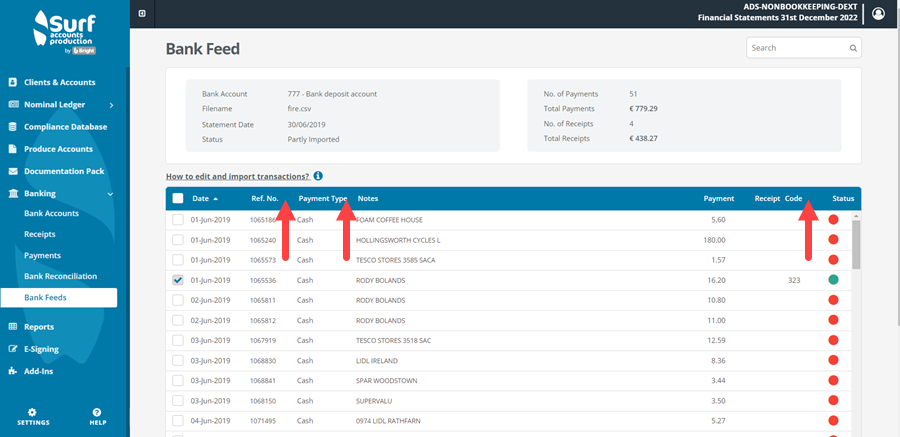
Task: Open the user profile icon
Action: point(878,13)
